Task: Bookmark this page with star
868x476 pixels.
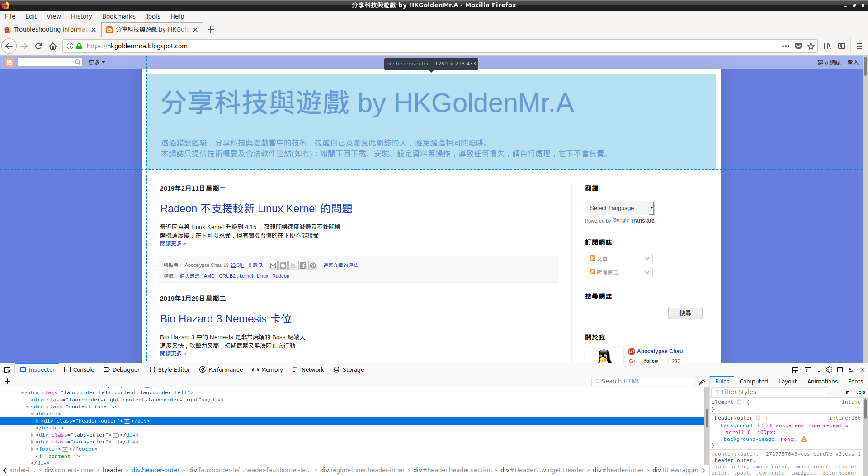Action: [x=811, y=46]
